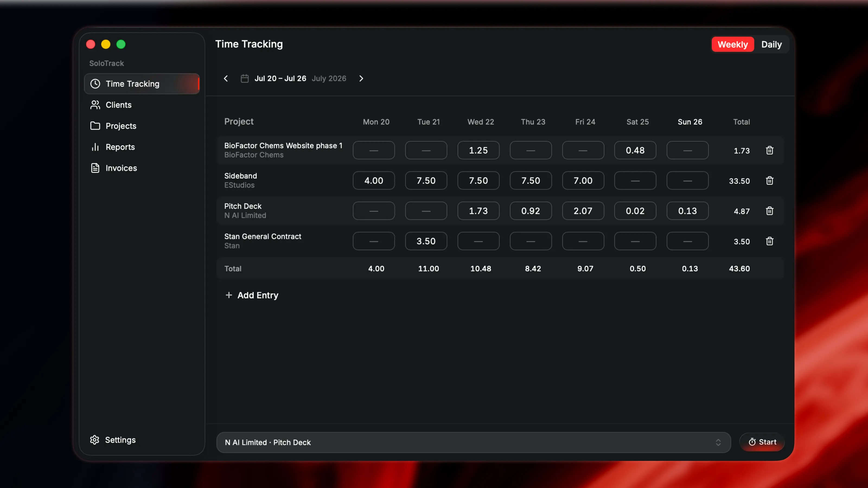
Task: Edit Sideband Mon 20 hours 4.00
Action: click(374, 181)
